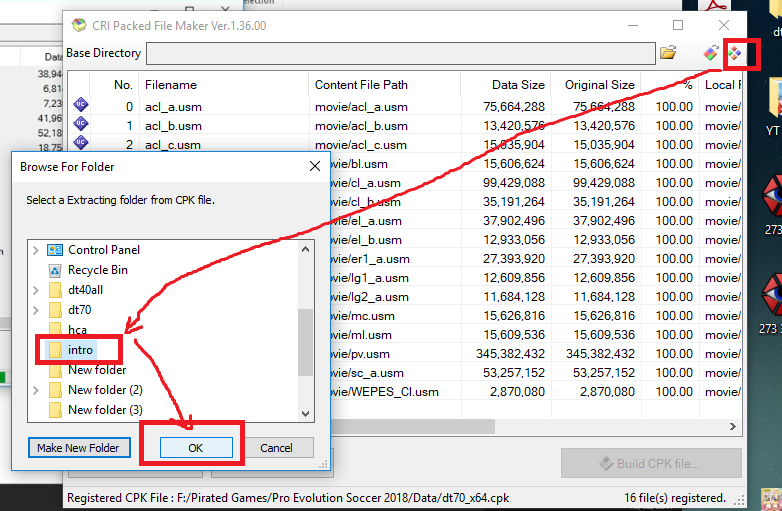Screen dimensions: 782x511
Task: Select the UC icon for acl_b.usm row
Action: click(x=81, y=123)
